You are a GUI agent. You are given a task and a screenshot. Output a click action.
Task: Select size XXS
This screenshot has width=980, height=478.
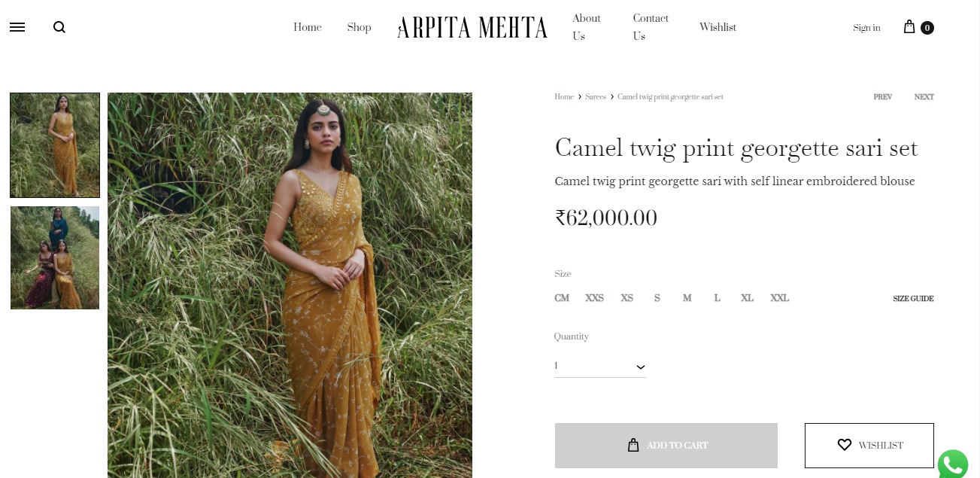point(594,298)
